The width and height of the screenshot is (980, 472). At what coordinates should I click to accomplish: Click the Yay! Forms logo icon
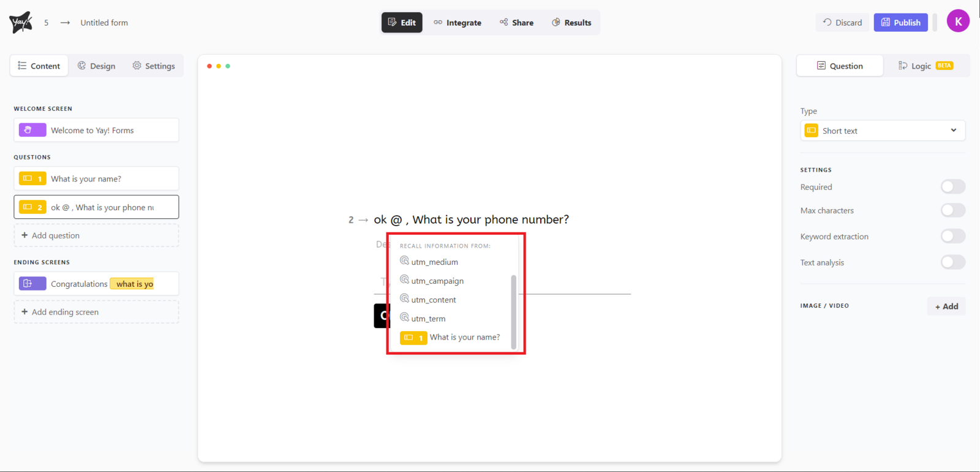[21, 23]
